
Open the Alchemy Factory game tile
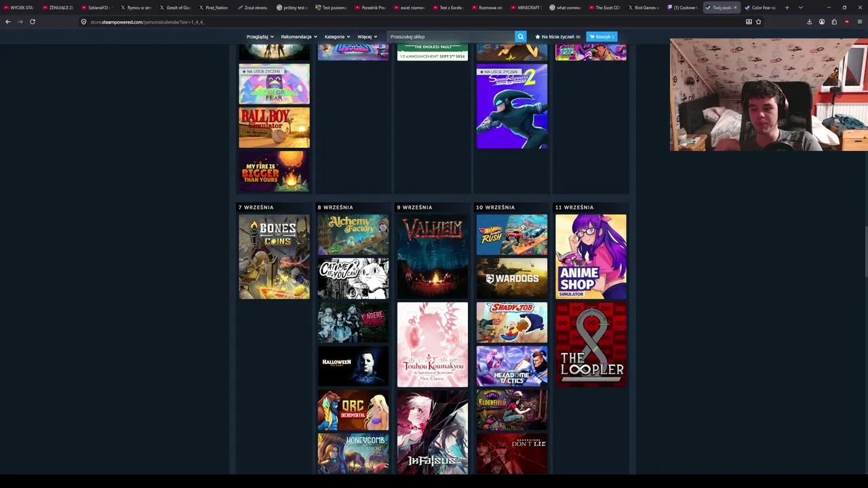353,235
